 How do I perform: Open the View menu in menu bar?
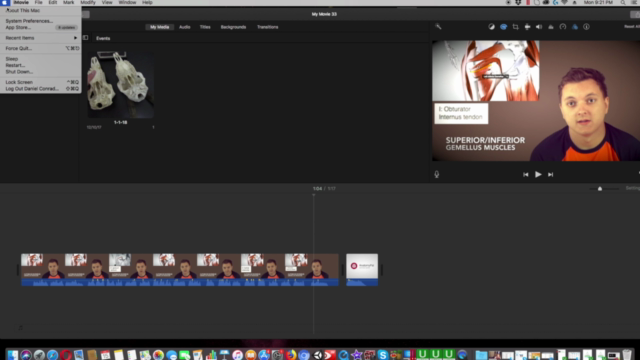click(x=107, y=2)
